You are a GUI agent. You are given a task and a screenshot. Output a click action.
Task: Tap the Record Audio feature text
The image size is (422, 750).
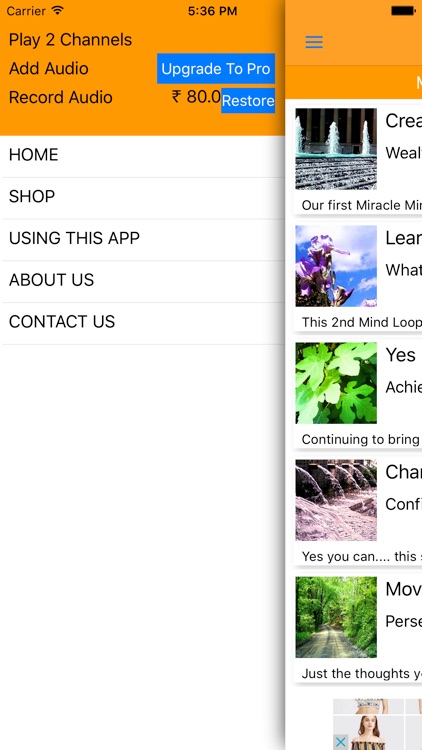[x=61, y=97]
